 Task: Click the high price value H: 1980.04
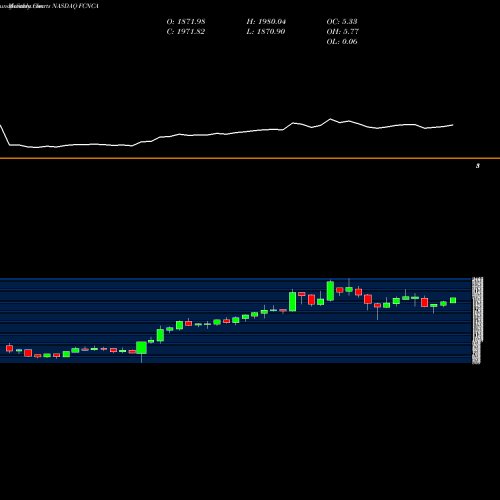(266, 22)
